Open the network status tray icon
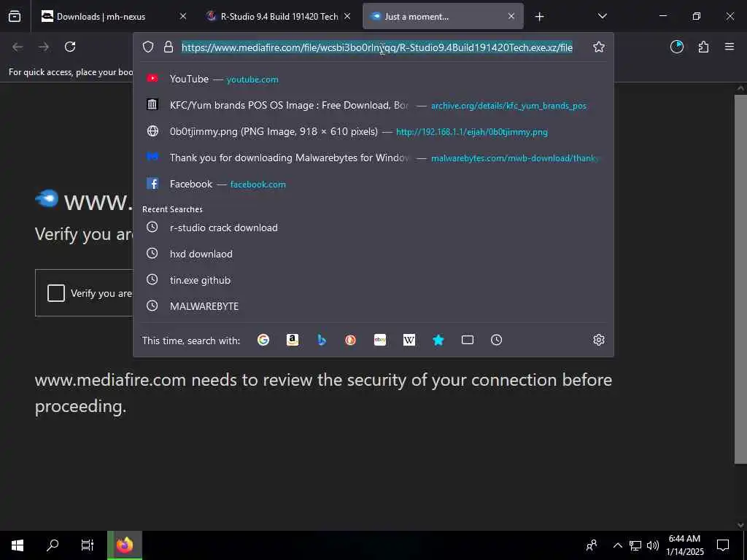Image resolution: width=747 pixels, height=560 pixels. pyautogui.click(x=635, y=545)
